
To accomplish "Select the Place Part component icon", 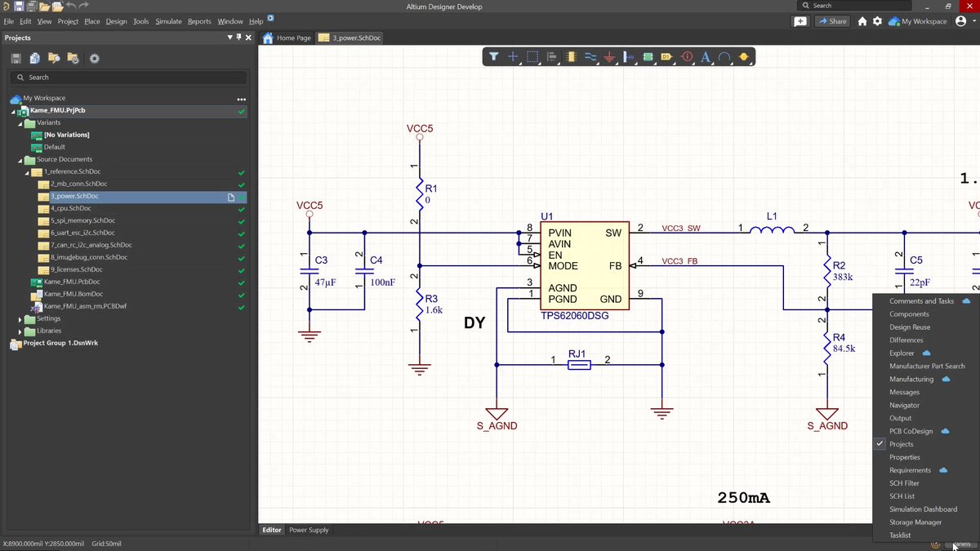I will [571, 57].
